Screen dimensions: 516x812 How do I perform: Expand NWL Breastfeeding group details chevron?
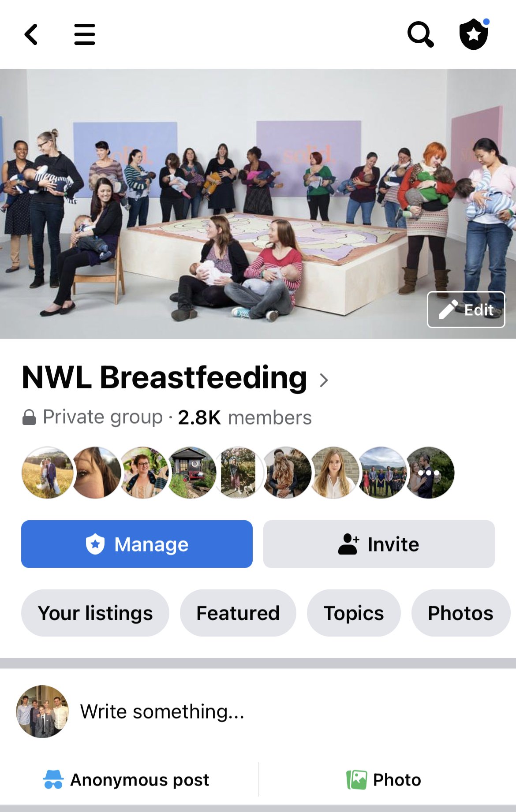point(324,380)
